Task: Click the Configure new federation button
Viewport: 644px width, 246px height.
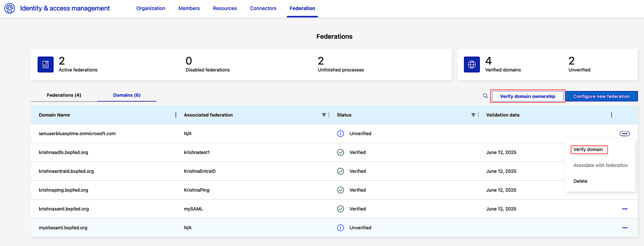Action: click(602, 96)
